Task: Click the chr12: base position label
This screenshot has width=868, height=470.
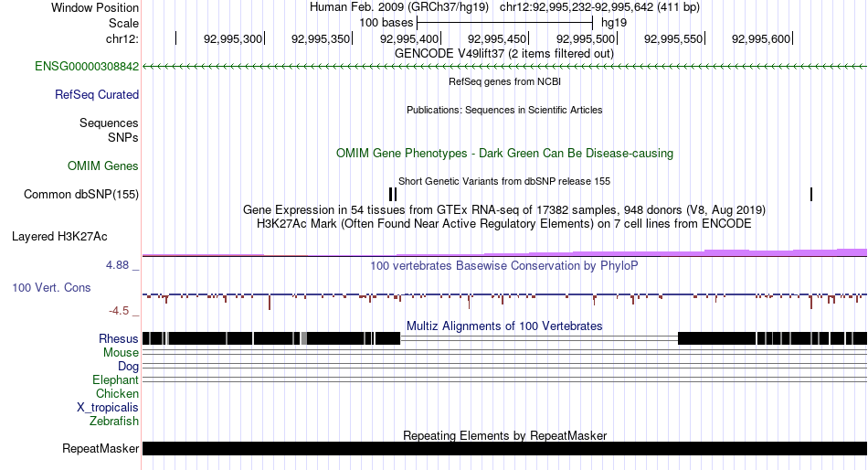Action: click(x=122, y=38)
